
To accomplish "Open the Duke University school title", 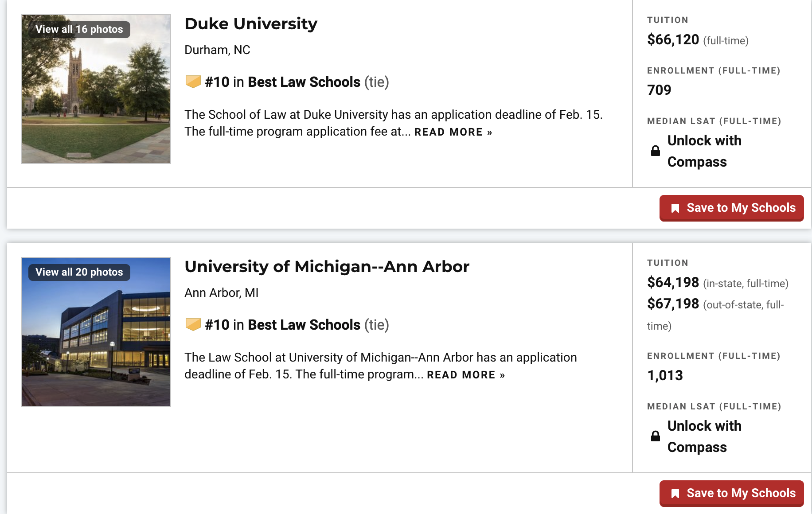I will [x=251, y=24].
